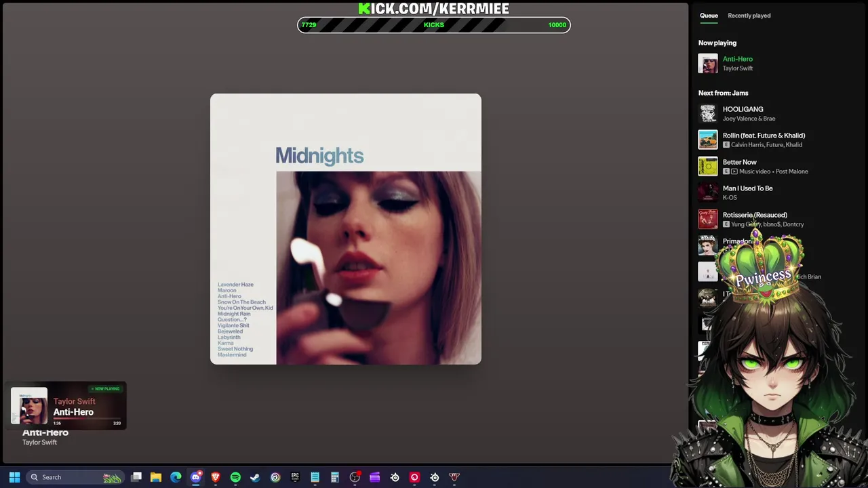This screenshot has width=868, height=488.
Task: Click the Anti-Hero title at bottom left
Action: (x=45, y=432)
